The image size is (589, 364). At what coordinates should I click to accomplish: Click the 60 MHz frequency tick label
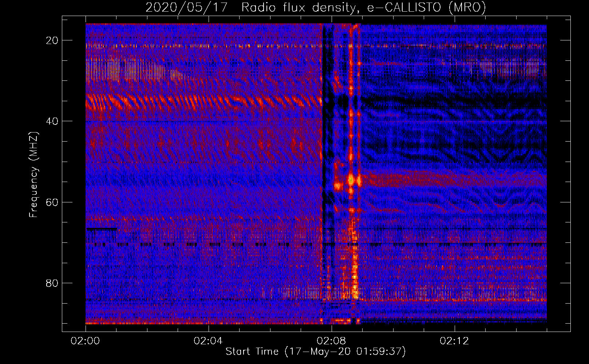[52, 202]
